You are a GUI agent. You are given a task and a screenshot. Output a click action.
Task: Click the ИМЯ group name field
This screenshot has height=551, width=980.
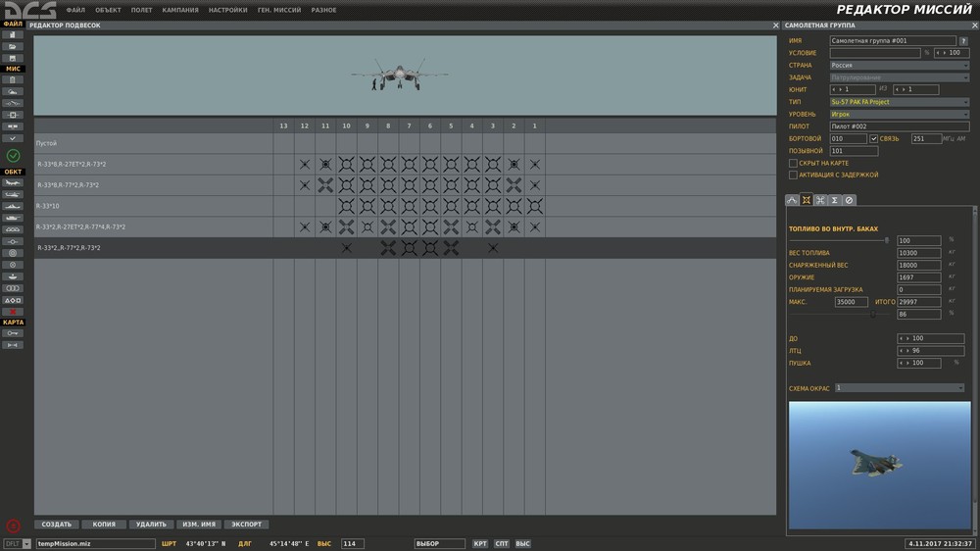(x=893, y=40)
